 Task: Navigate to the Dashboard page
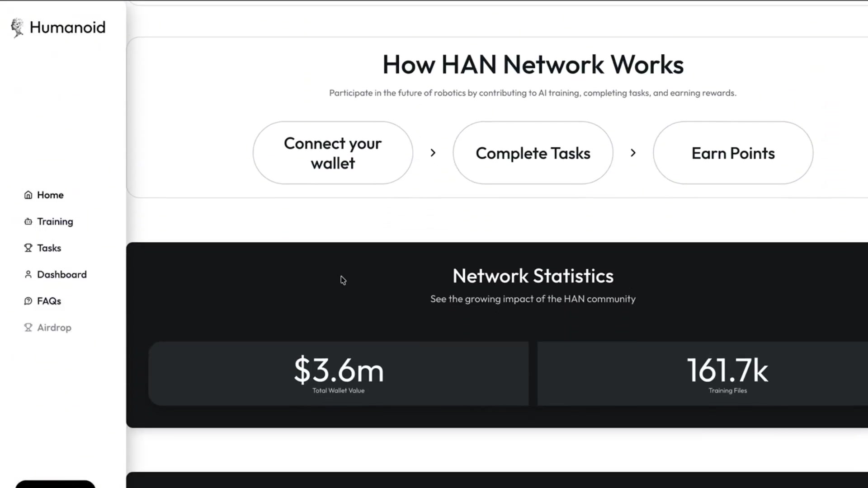pos(62,274)
